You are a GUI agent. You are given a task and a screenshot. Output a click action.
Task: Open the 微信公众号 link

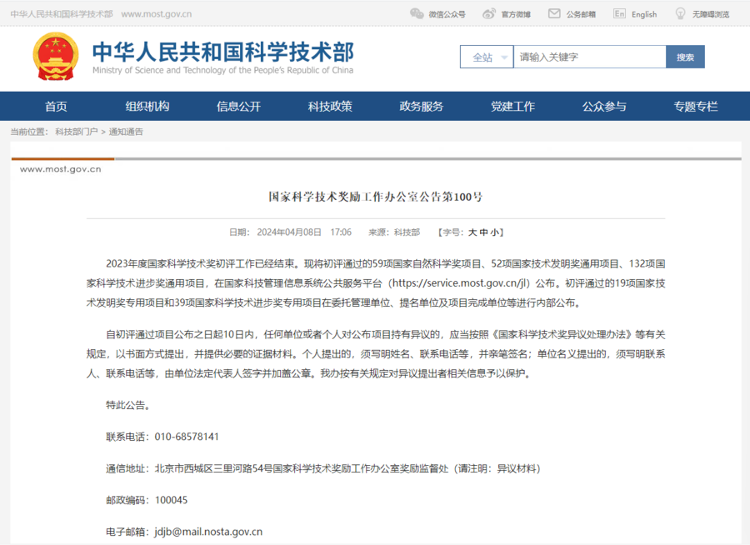pyautogui.click(x=447, y=14)
